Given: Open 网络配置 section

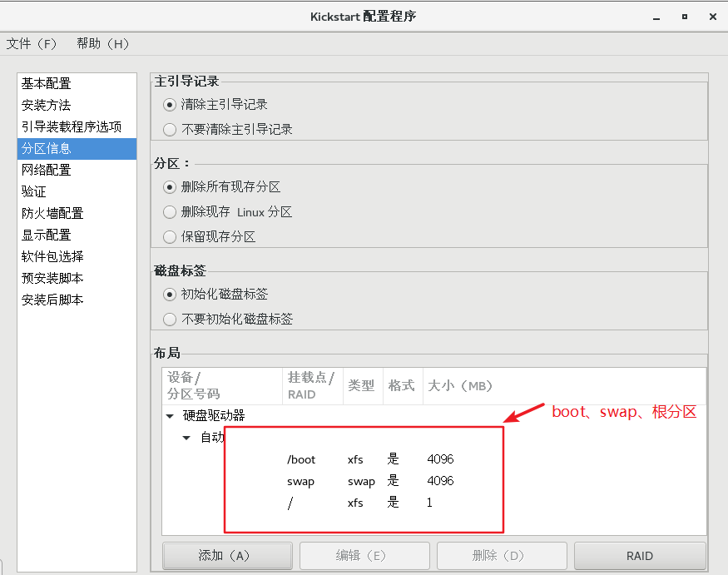Looking at the screenshot, I should coord(77,170).
